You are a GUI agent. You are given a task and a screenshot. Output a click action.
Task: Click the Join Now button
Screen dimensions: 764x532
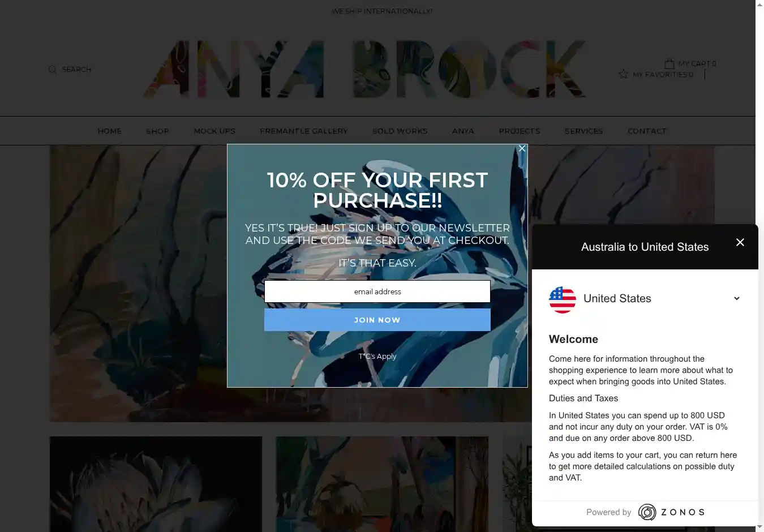tap(377, 320)
